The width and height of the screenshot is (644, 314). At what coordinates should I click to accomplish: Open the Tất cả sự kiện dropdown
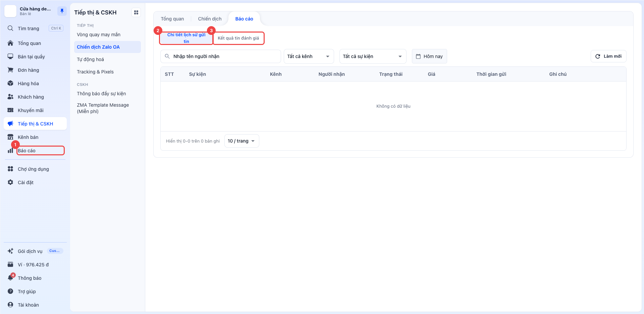[373, 56]
